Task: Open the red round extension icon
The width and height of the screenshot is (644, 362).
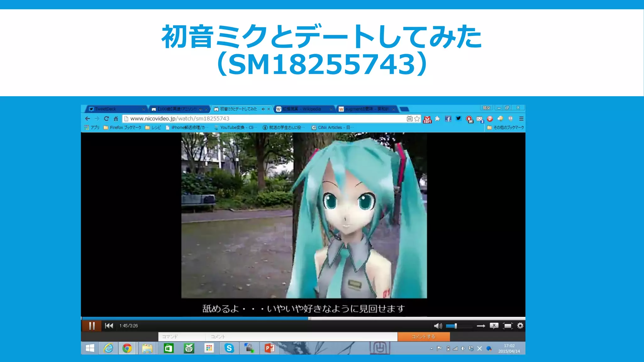Action: 490,118
